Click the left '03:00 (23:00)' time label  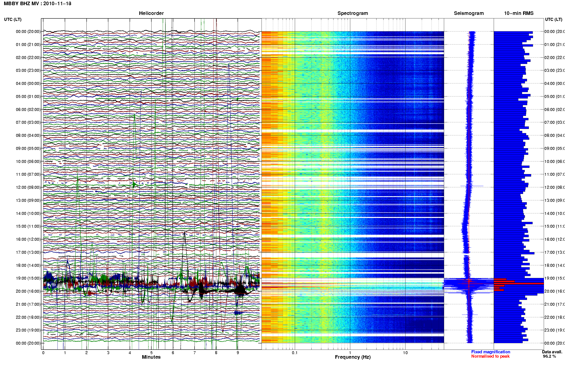(28, 71)
